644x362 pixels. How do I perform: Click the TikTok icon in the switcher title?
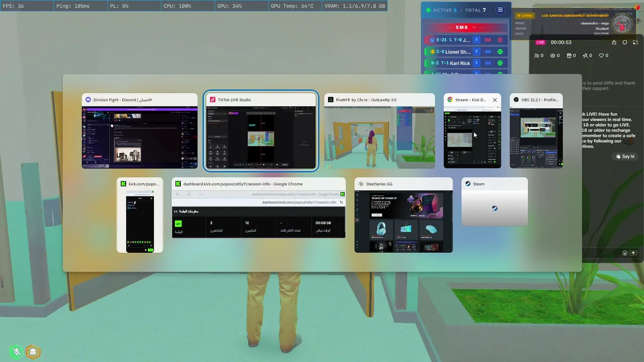[213, 100]
